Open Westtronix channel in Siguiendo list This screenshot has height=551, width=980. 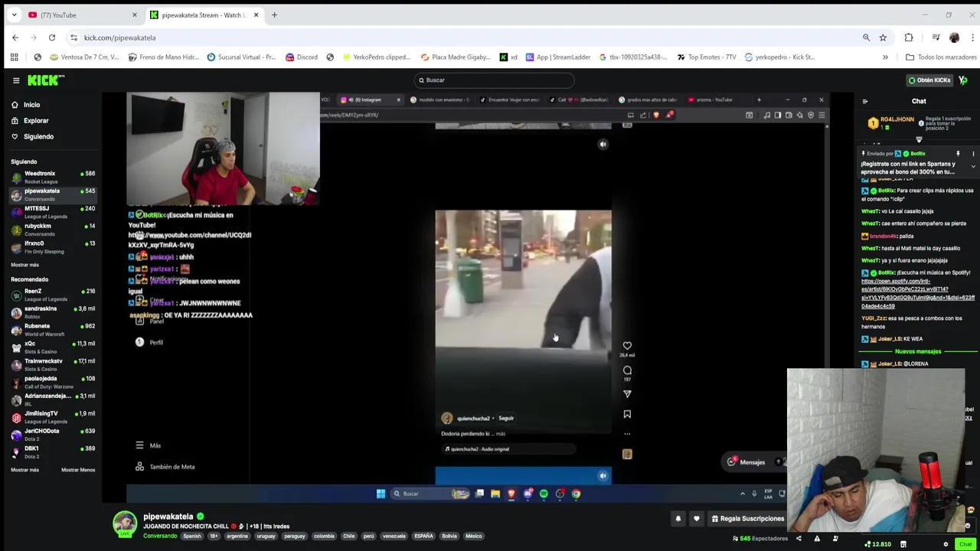54,178
